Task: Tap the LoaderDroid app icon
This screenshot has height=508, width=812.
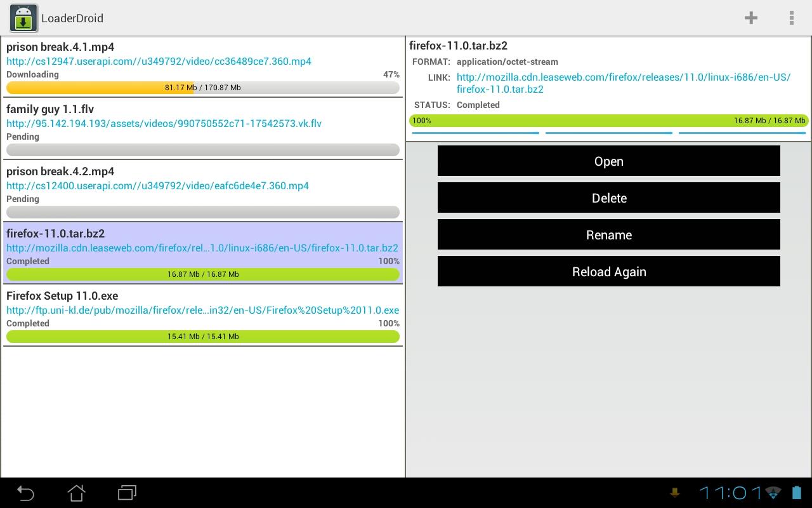Action: (23, 18)
